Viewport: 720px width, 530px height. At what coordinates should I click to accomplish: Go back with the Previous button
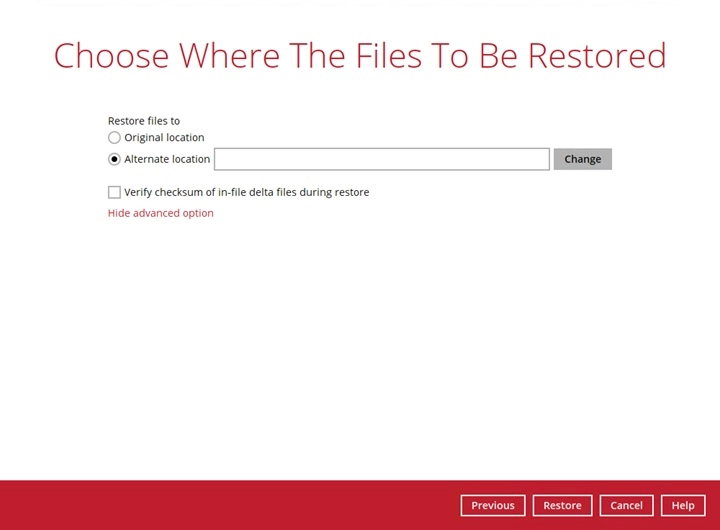(x=492, y=505)
